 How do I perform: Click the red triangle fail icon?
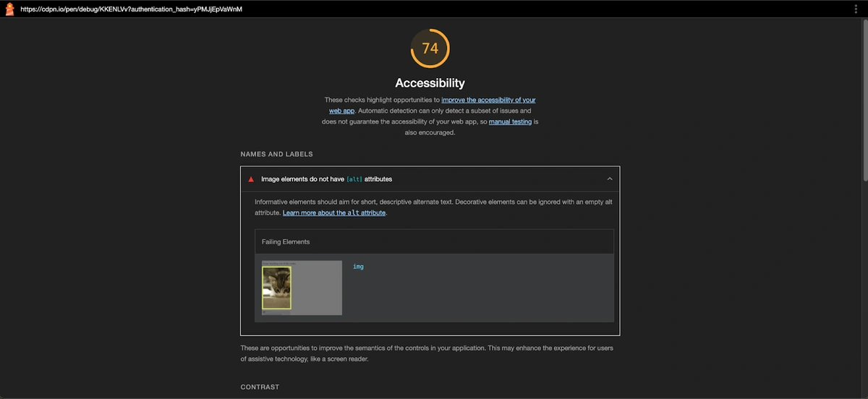click(x=251, y=179)
